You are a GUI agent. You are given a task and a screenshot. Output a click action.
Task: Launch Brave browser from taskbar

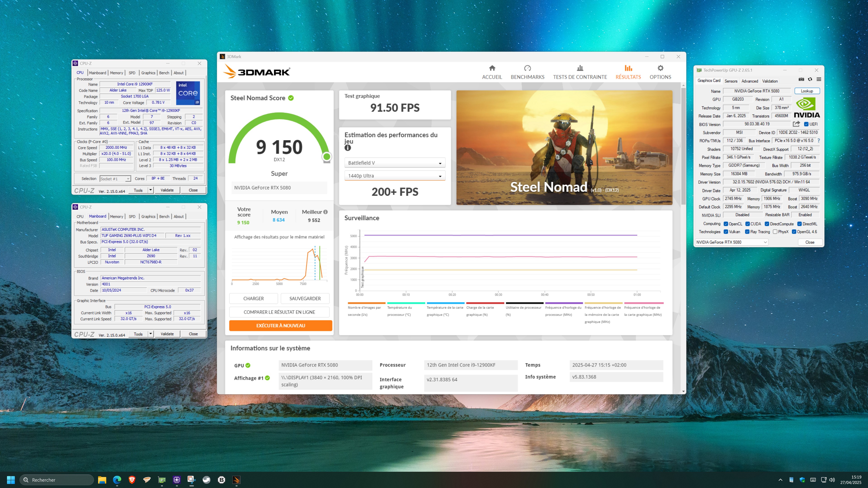(132, 480)
